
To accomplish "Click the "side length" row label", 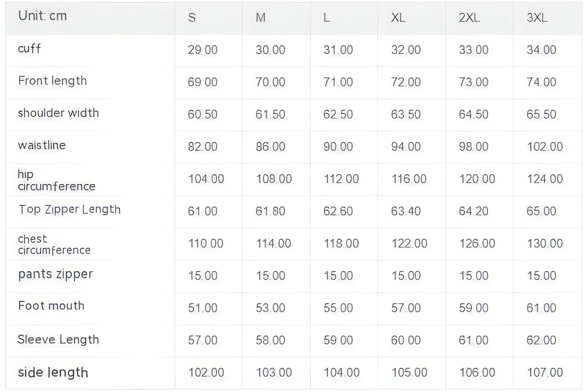I will (x=53, y=372).
